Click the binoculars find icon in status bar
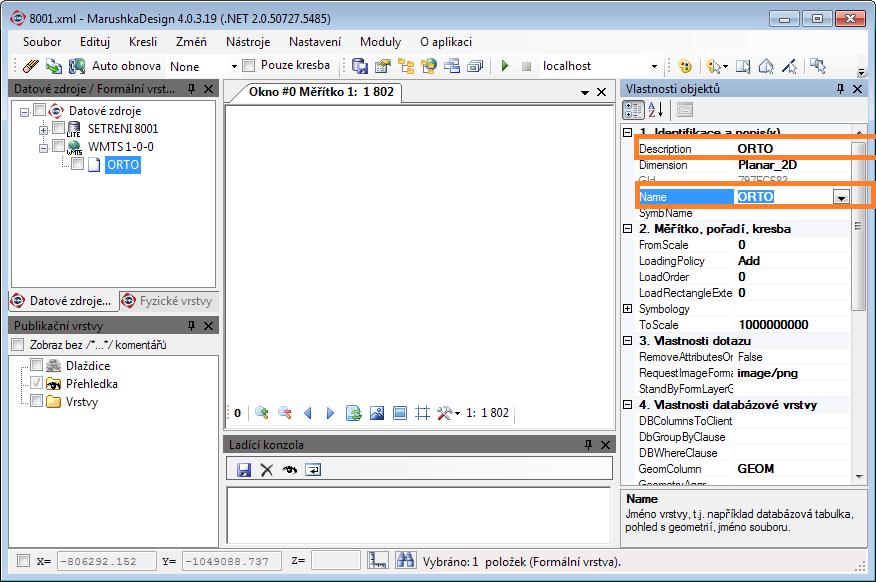 [x=405, y=560]
